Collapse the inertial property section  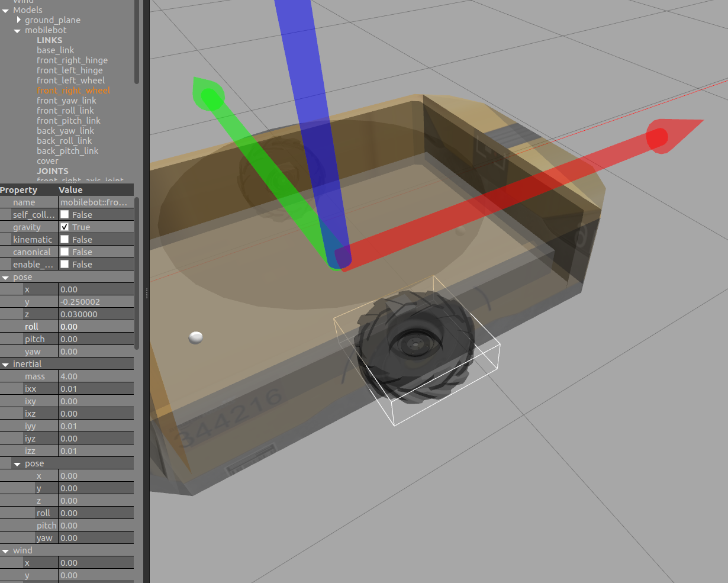coord(5,364)
